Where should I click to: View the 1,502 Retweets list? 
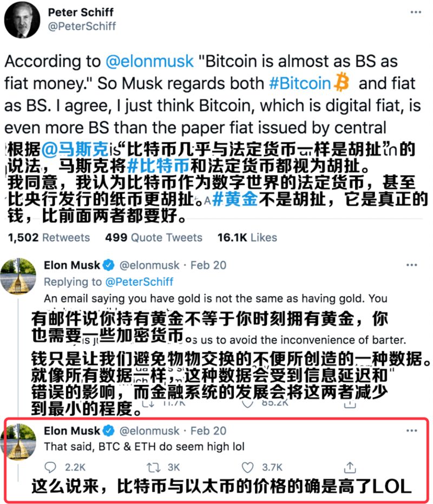[49, 237]
